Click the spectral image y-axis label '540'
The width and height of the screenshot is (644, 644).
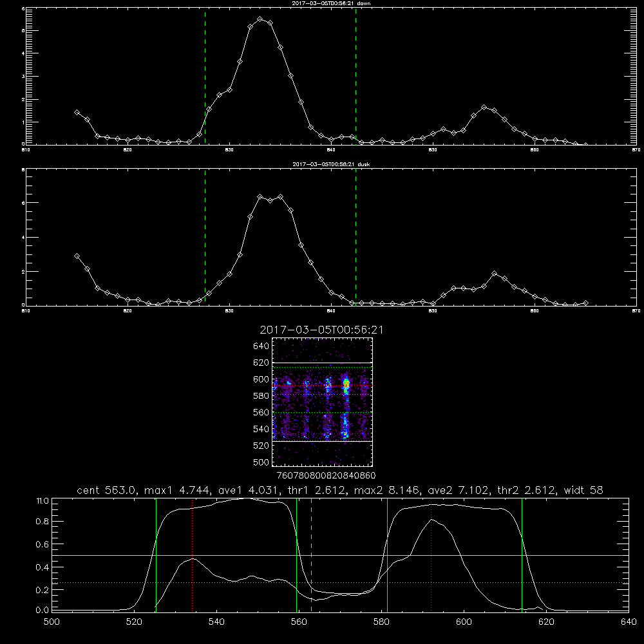pos(261,429)
